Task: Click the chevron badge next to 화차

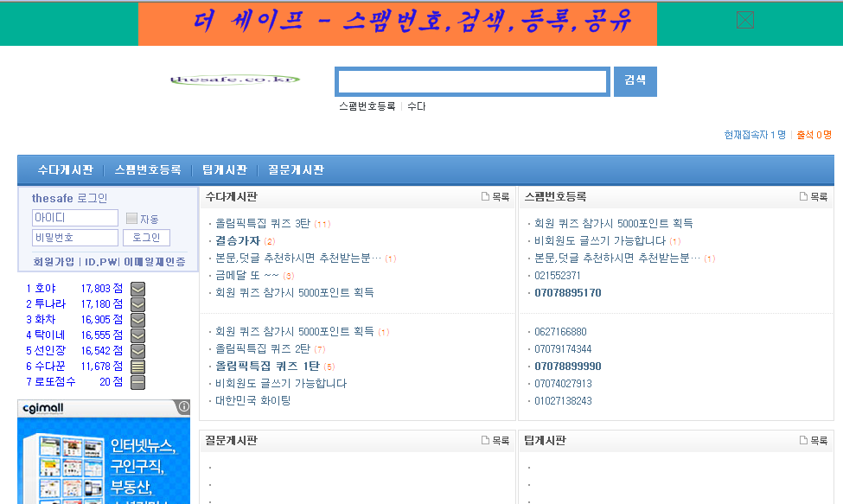Action: coord(137,320)
